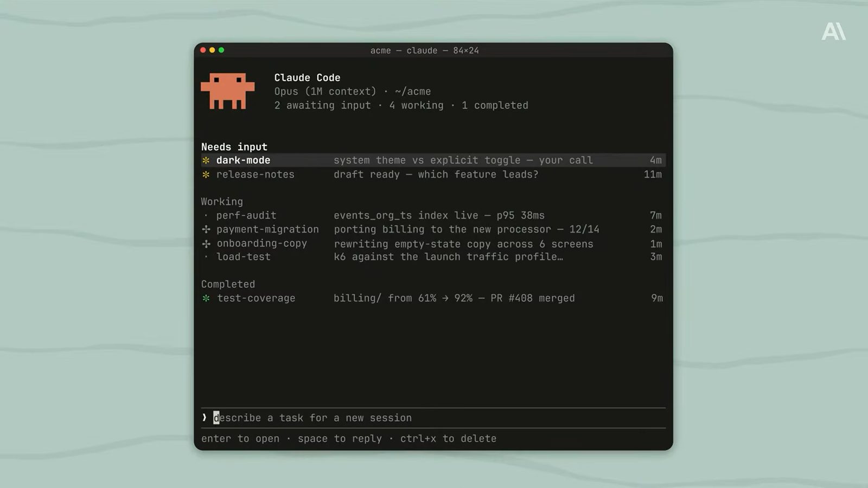Click the 'ctrl+x to delete' hint
The image size is (868, 488).
(x=448, y=439)
